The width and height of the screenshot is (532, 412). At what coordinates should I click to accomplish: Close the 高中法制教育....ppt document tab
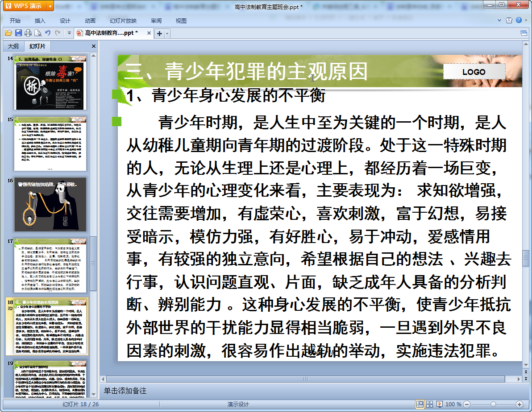point(149,33)
